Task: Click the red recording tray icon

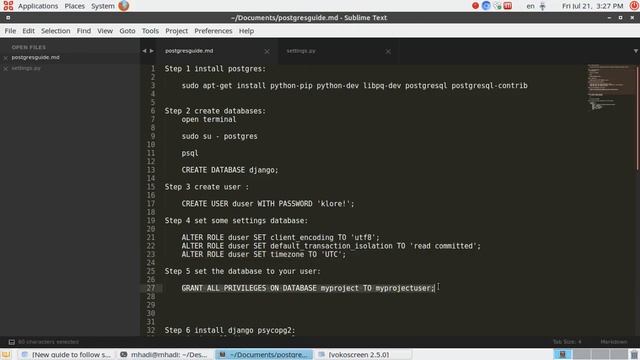Action: tap(476, 6)
